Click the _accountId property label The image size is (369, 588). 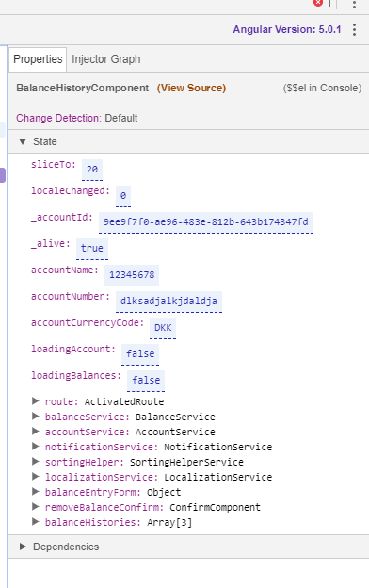coord(62,218)
